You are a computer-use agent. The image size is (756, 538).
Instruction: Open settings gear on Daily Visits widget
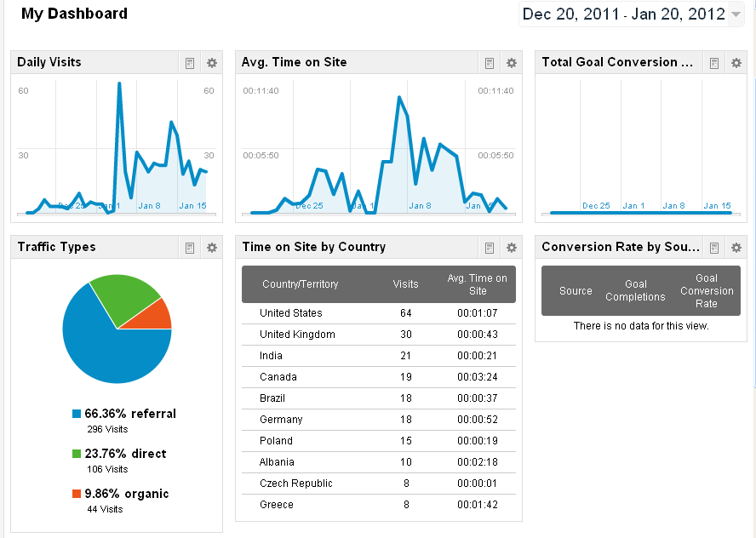(x=212, y=63)
